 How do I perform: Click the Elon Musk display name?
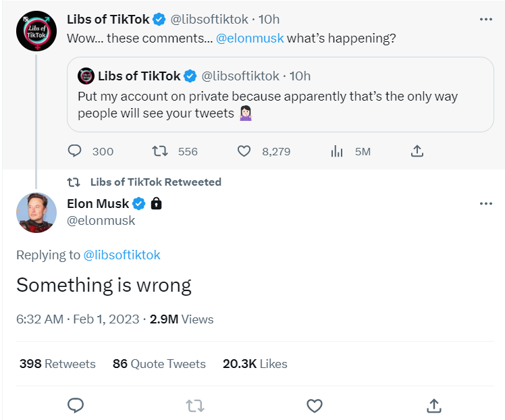point(98,203)
